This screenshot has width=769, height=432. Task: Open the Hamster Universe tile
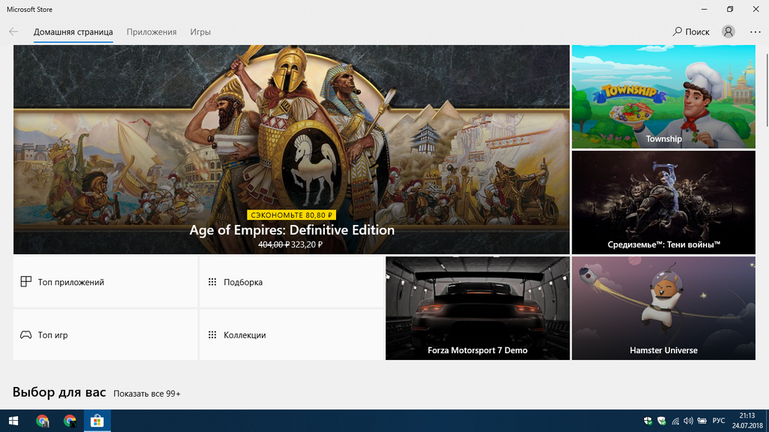664,308
